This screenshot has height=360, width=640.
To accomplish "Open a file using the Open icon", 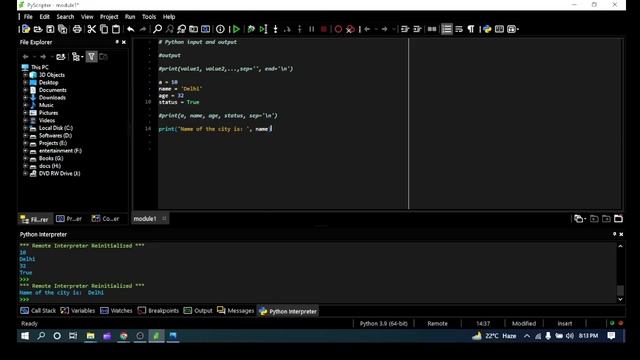I will click(38, 29).
